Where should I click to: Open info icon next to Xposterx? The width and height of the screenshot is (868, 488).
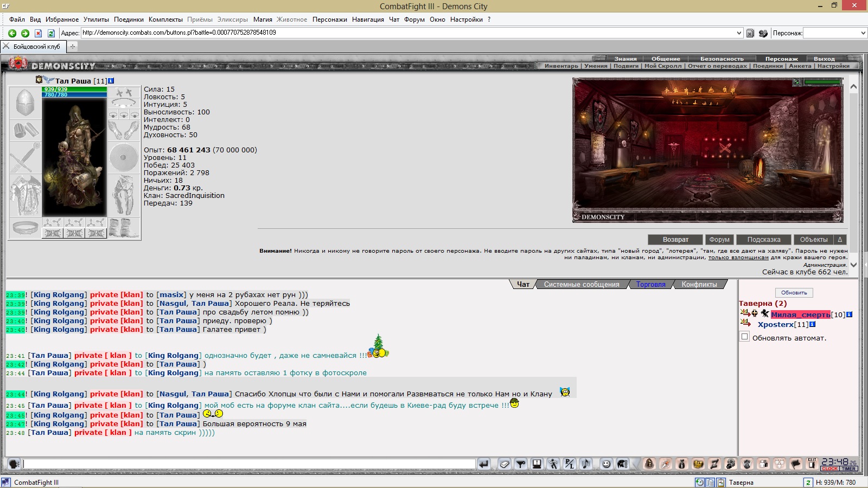(812, 324)
